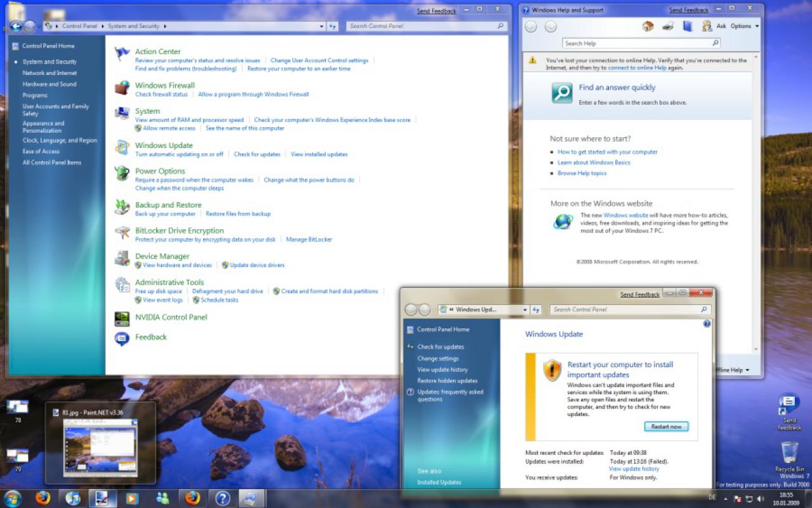Image resolution: width=812 pixels, height=508 pixels.
Task: Click Manage BitLocker link
Action: pos(309,239)
